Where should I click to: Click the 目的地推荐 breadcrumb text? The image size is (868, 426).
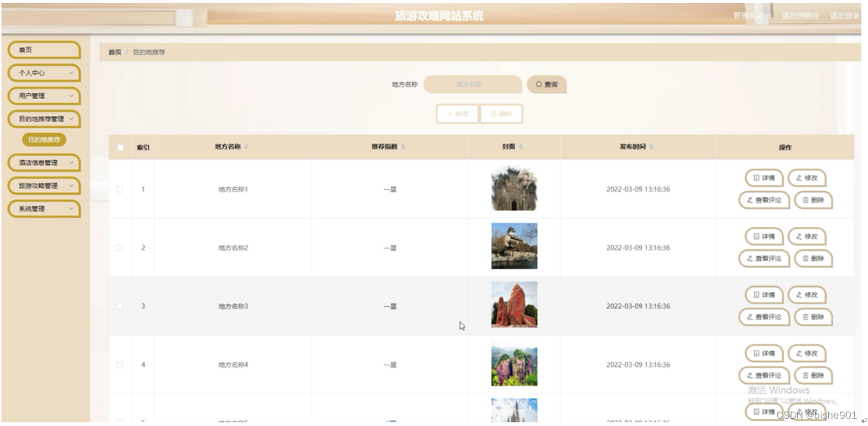149,52
